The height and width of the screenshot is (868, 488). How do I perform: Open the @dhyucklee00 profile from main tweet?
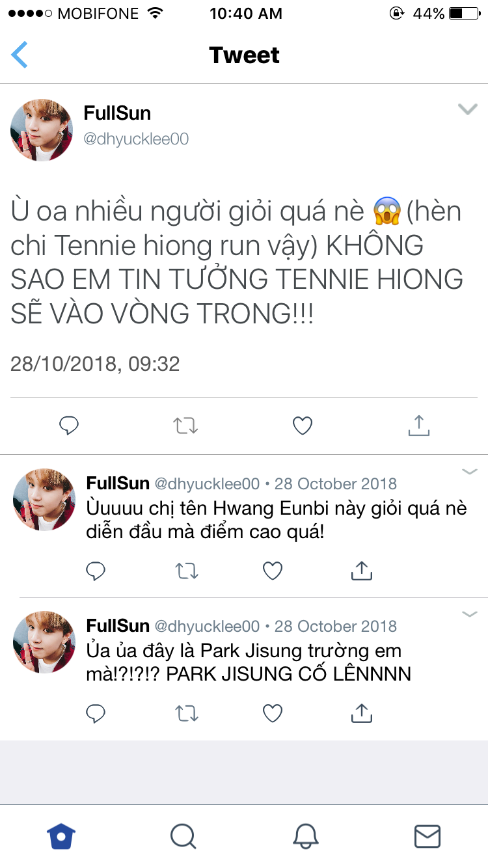pos(136,139)
